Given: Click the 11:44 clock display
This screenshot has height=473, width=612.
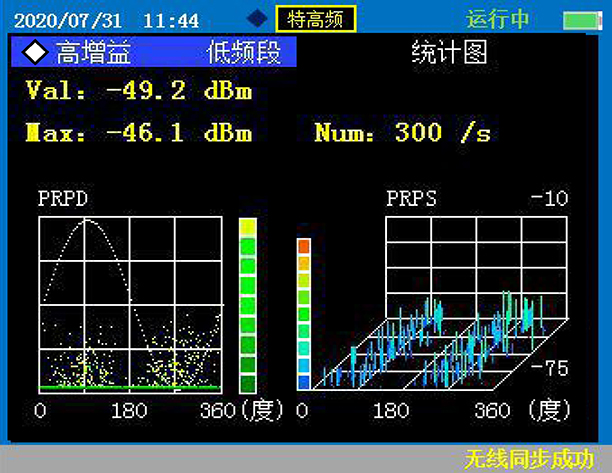Looking at the screenshot, I should 170,19.
